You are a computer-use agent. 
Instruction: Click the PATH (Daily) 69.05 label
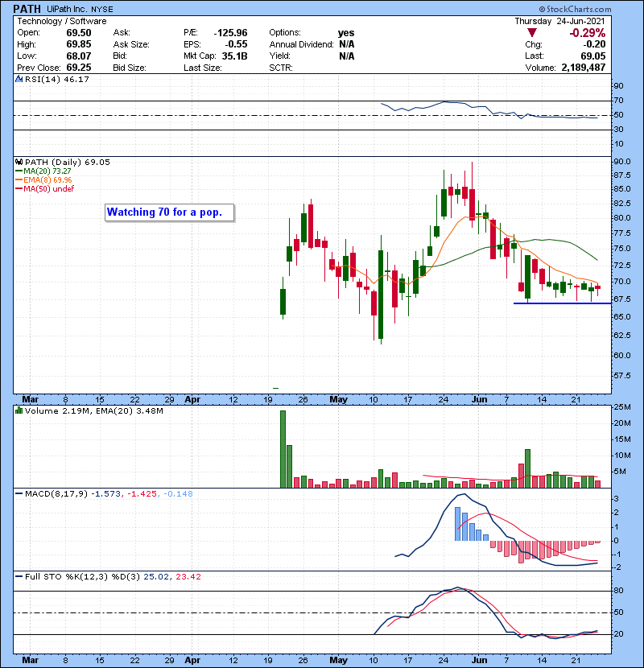point(68,163)
